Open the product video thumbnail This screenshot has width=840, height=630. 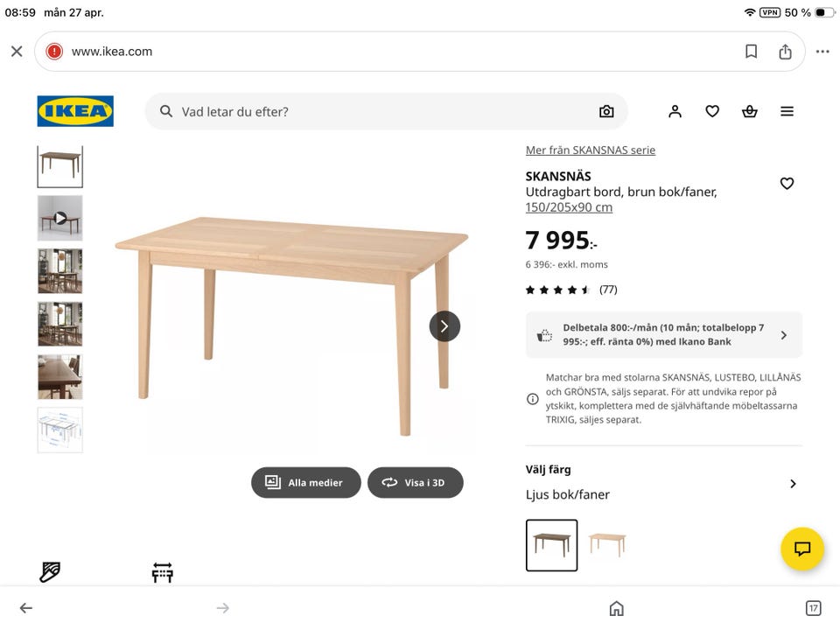[59, 218]
